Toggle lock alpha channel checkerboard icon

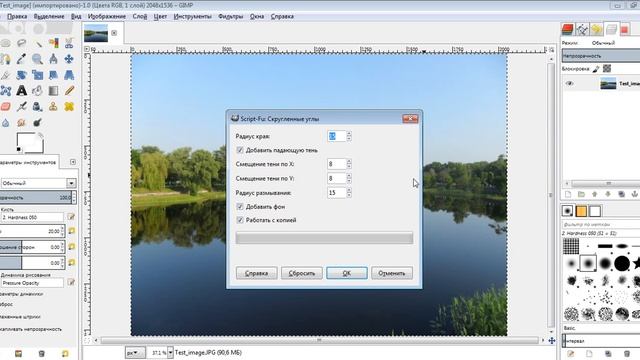coord(607,69)
